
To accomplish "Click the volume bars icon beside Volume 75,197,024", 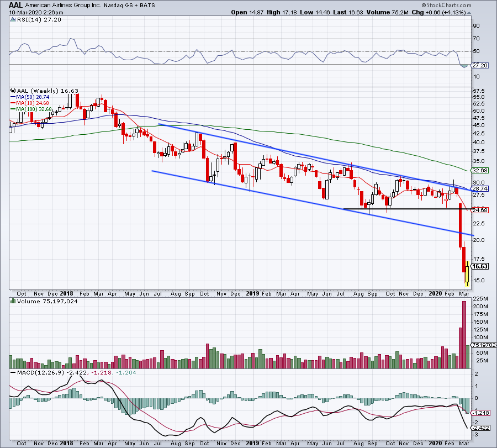I will click(13, 302).
